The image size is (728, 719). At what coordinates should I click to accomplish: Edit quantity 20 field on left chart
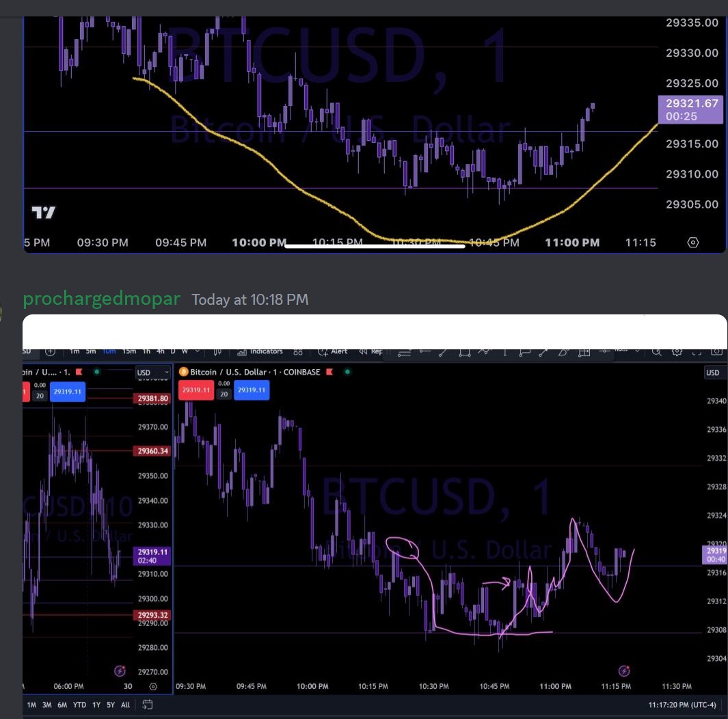pyautogui.click(x=40, y=396)
